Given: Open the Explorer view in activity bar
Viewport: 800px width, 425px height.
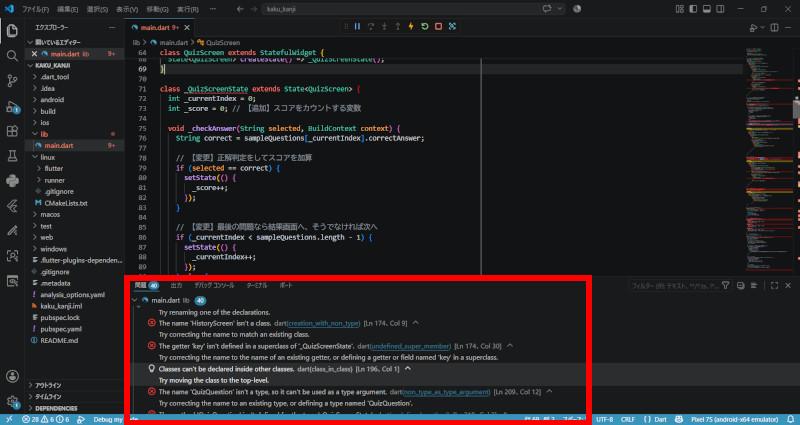Looking at the screenshot, I should click(x=12, y=31).
